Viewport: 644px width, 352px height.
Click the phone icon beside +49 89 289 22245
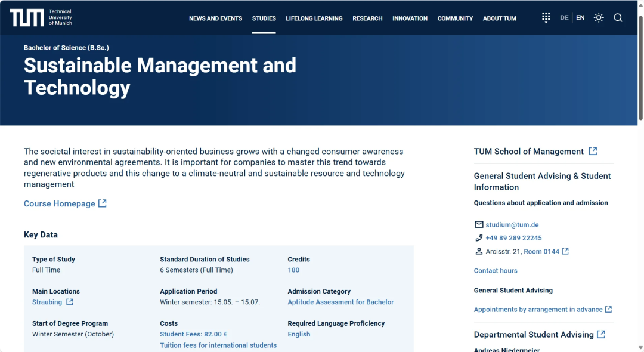click(x=479, y=238)
